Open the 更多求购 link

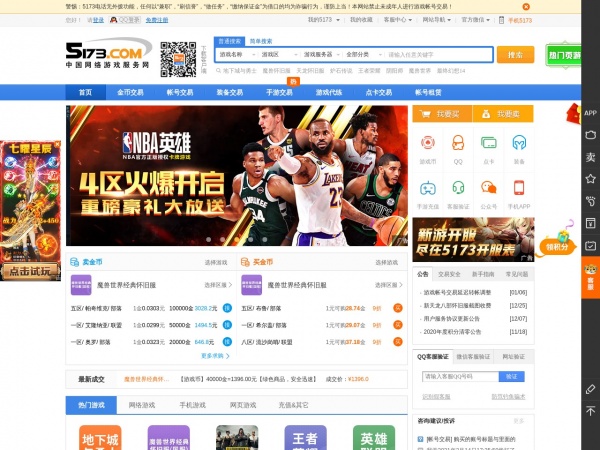[215, 356]
